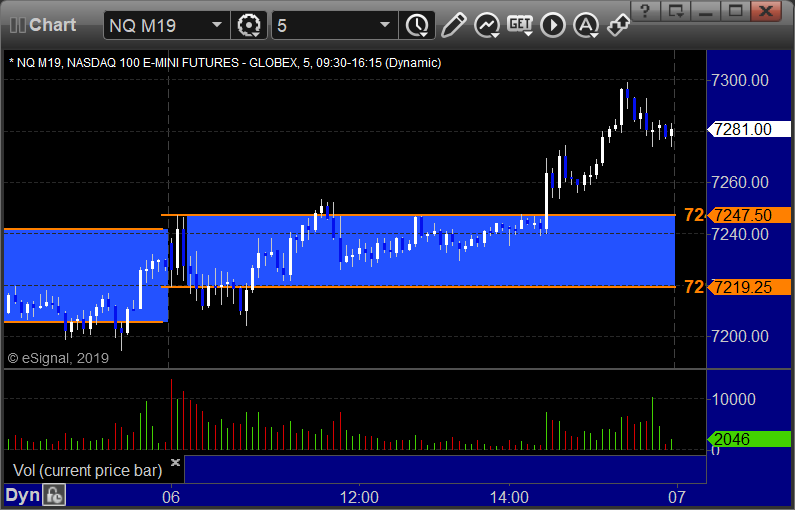Click the NQ M19 symbol field

pyautogui.click(x=166, y=25)
